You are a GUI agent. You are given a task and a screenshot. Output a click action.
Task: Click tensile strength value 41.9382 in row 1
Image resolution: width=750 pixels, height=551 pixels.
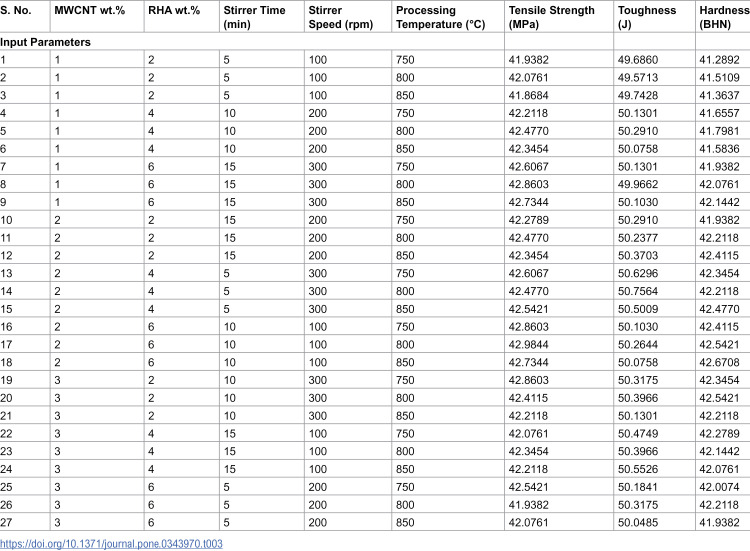[529, 60]
